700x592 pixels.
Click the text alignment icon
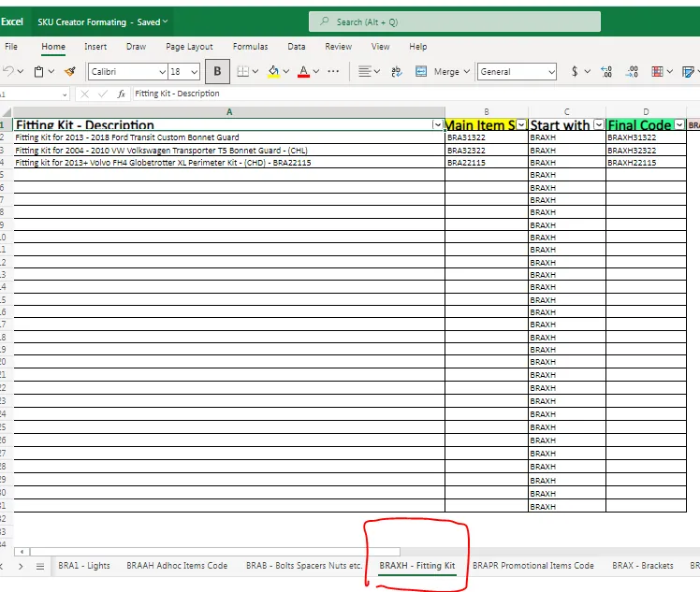point(365,71)
